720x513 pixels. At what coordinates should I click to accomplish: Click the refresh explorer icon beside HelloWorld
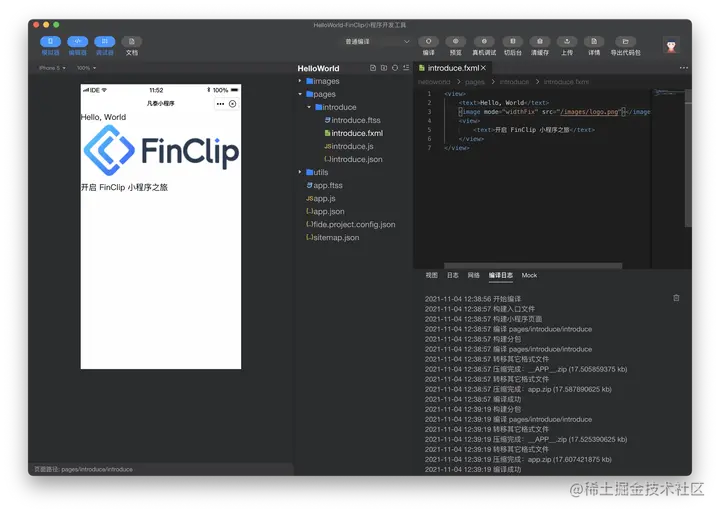[395, 68]
